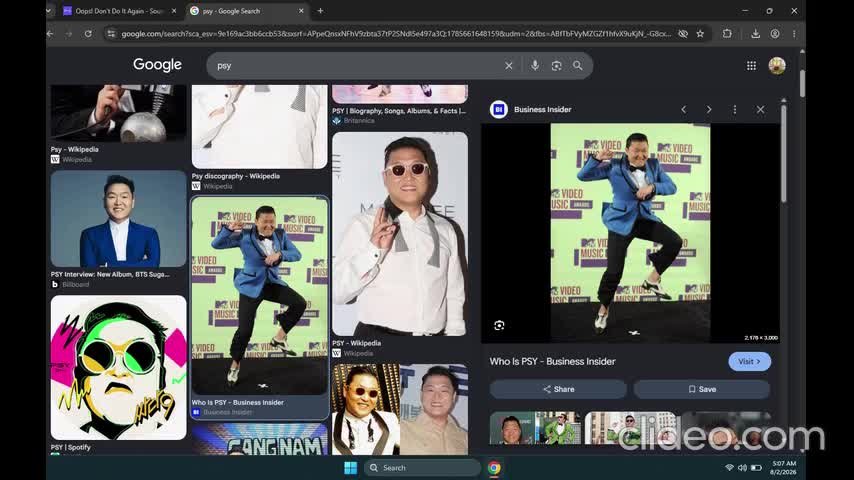This screenshot has height=480, width=854.
Task: Close the psy - Google Search tab
Action: tap(301, 11)
